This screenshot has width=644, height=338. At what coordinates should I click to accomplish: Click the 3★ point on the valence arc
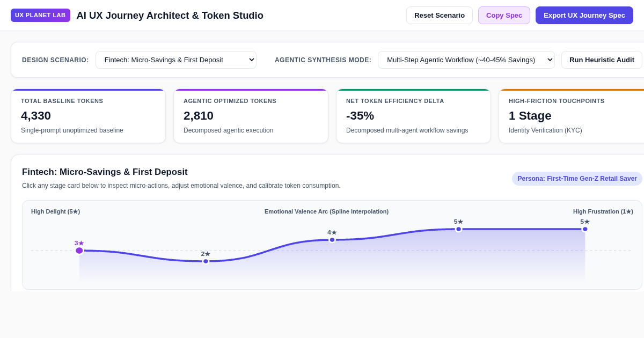(79, 251)
